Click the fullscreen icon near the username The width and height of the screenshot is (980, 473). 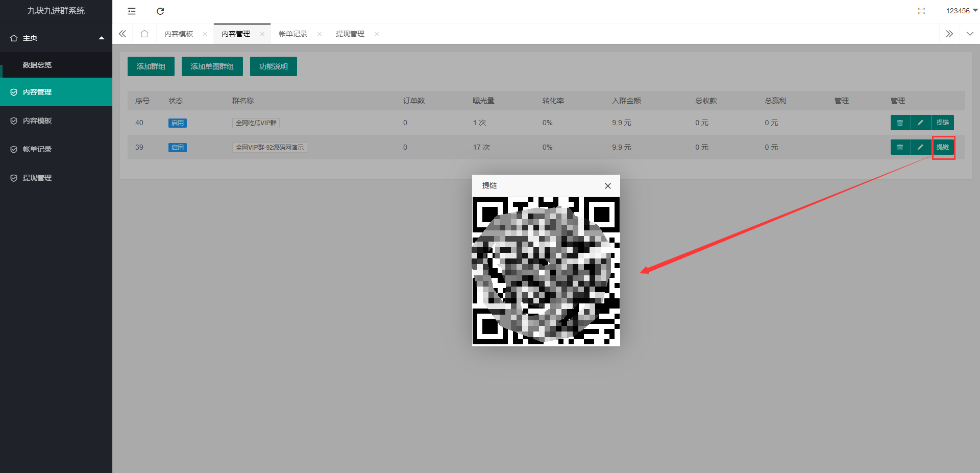point(921,11)
